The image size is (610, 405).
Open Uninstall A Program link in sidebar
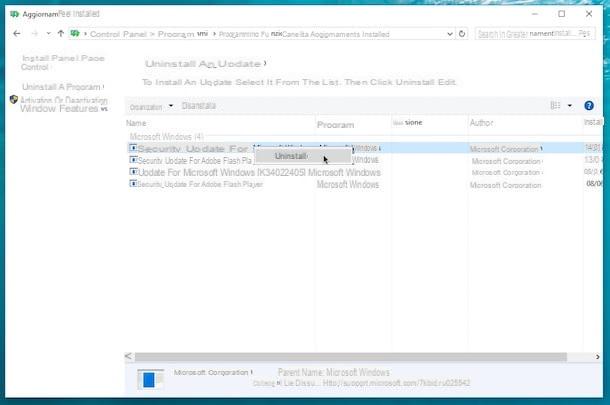pos(61,87)
